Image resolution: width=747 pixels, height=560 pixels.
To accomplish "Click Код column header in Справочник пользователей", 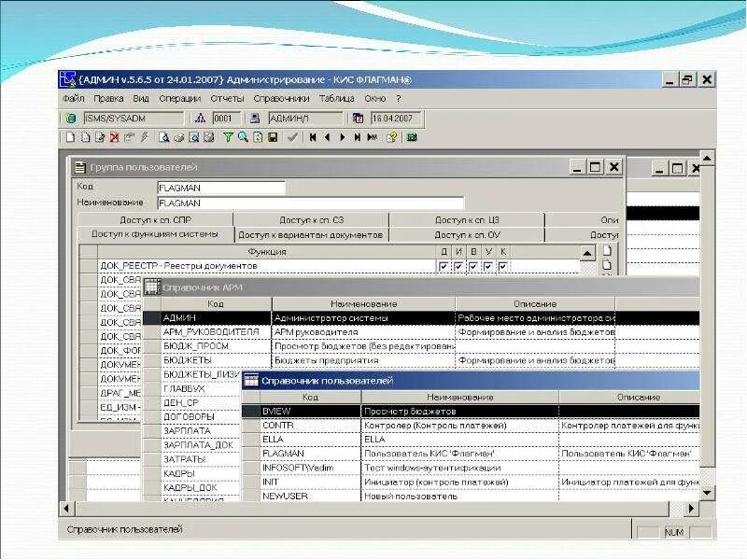I will 310,398.
